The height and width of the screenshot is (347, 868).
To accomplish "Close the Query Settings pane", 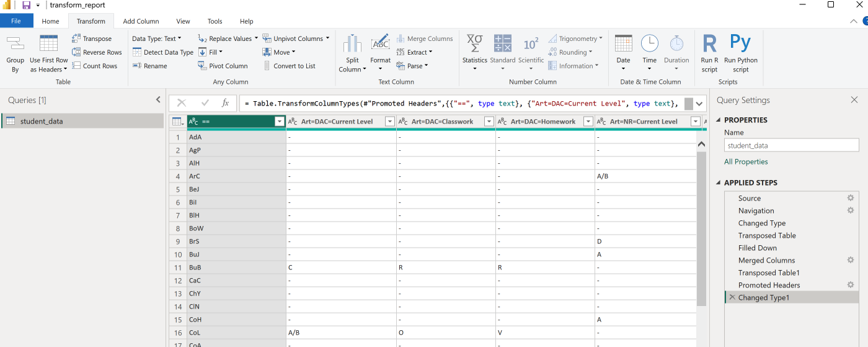I will coord(854,100).
